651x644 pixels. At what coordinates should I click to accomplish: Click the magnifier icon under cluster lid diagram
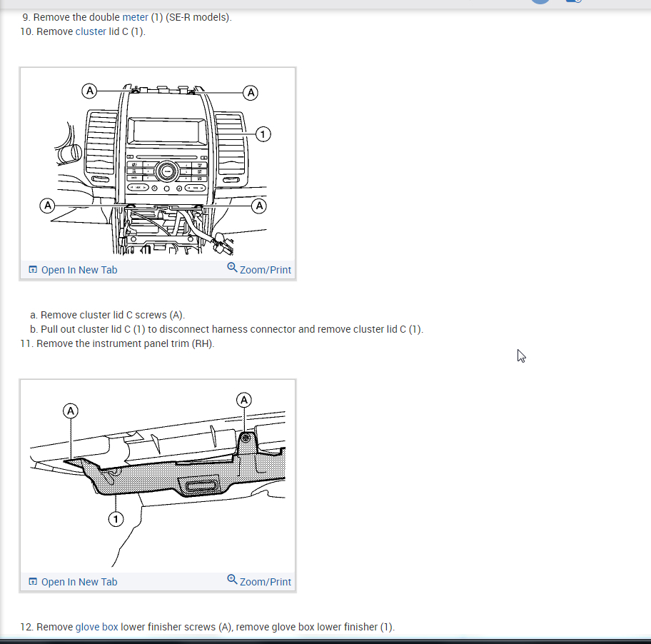coord(232,268)
